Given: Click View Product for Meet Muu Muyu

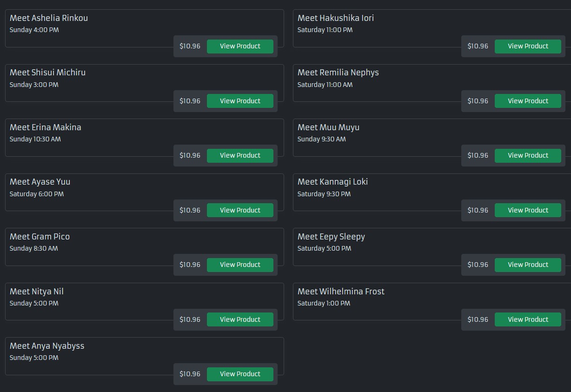Looking at the screenshot, I should tap(528, 155).
